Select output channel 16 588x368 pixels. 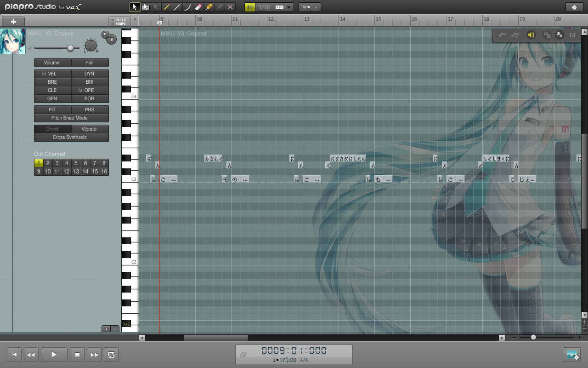(104, 171)
